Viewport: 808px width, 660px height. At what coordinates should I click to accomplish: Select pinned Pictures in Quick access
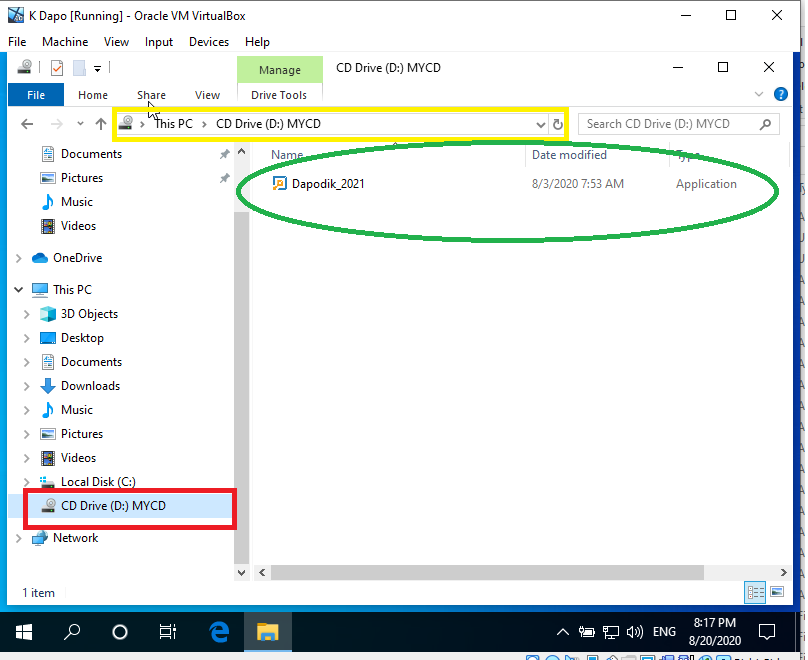[82, 178]
